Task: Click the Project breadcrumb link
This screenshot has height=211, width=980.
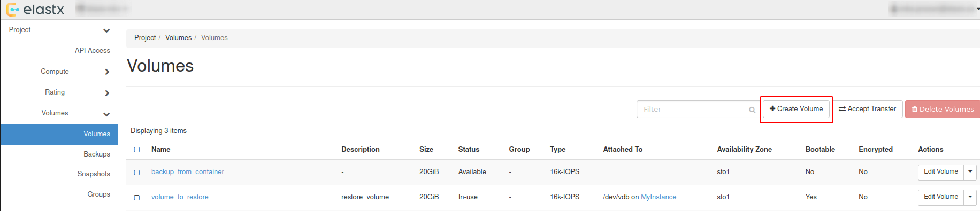Action: pos(145,38)
